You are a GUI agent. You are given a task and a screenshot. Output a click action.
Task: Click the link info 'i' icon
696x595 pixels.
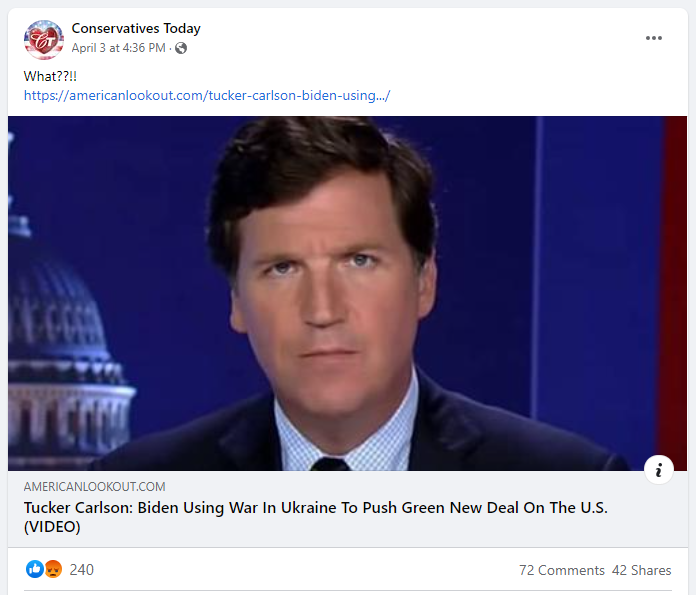point(659,469)
